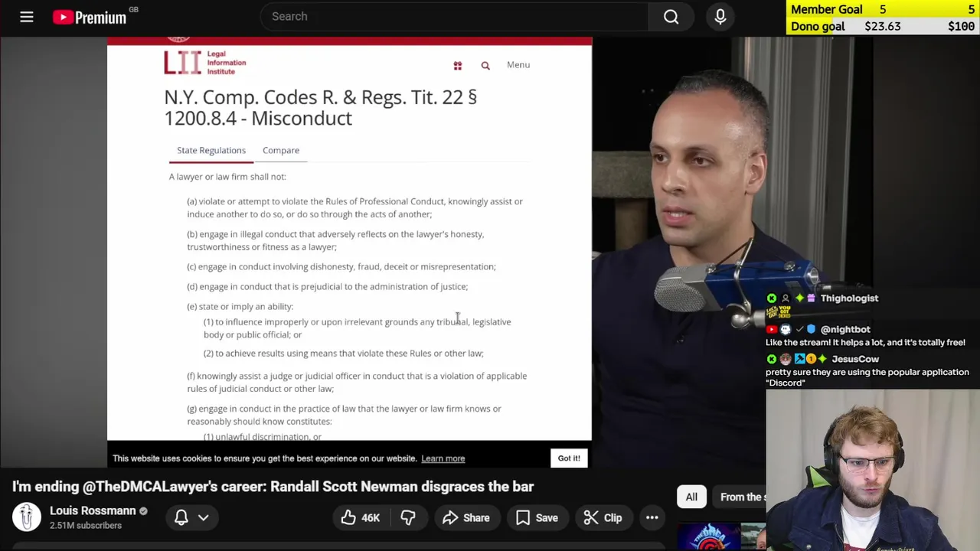Click the Member Goal overlay row
The width and height of the screenshot is (980, 551).
883,9
